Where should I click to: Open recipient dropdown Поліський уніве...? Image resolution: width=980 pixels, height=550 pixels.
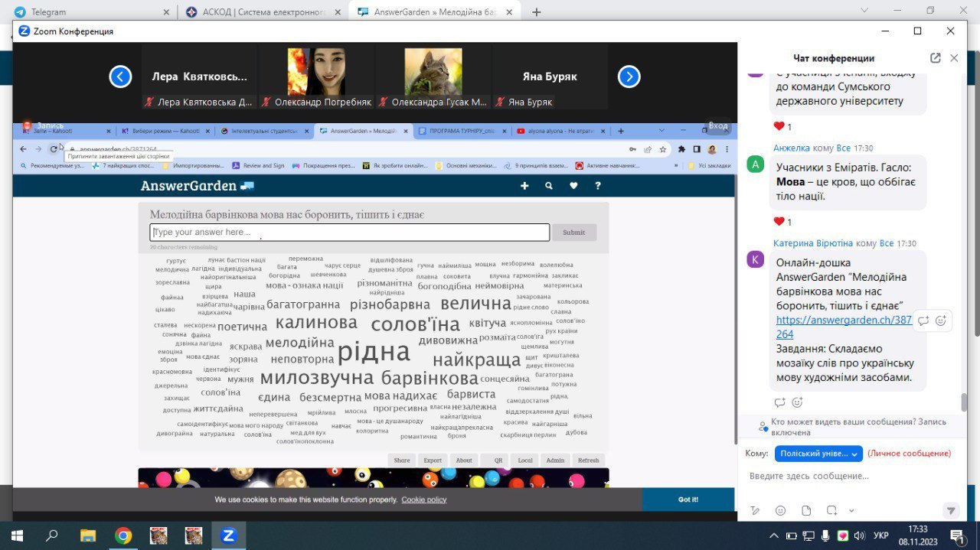818,454
